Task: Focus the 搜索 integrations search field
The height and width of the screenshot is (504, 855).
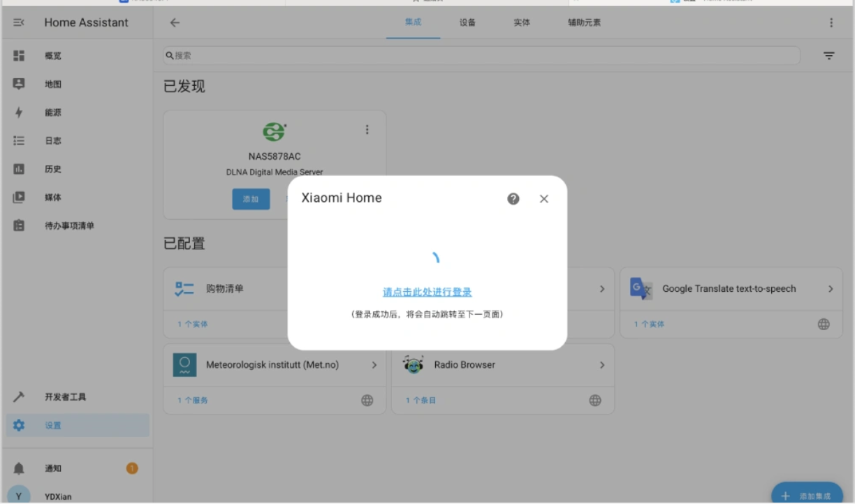Action: pyautogui.click(x=482, y=56)
